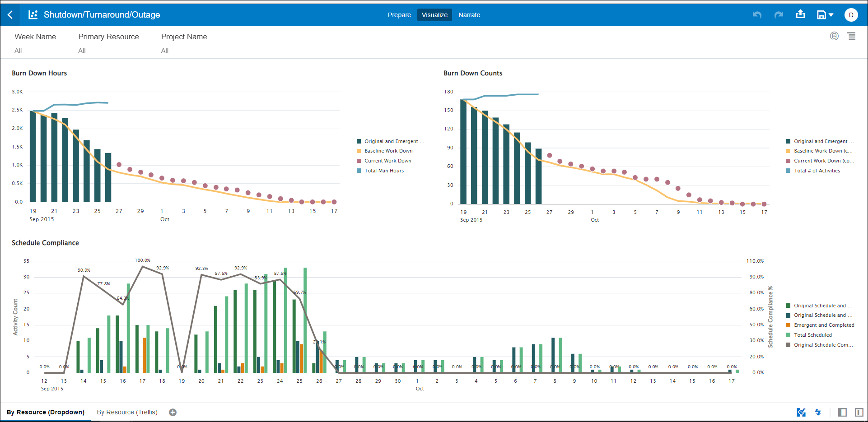The height and width of the screenshot is (422, 868).
Task: Undo the last change
Action: pyautogui.click(x=757, y=15)
